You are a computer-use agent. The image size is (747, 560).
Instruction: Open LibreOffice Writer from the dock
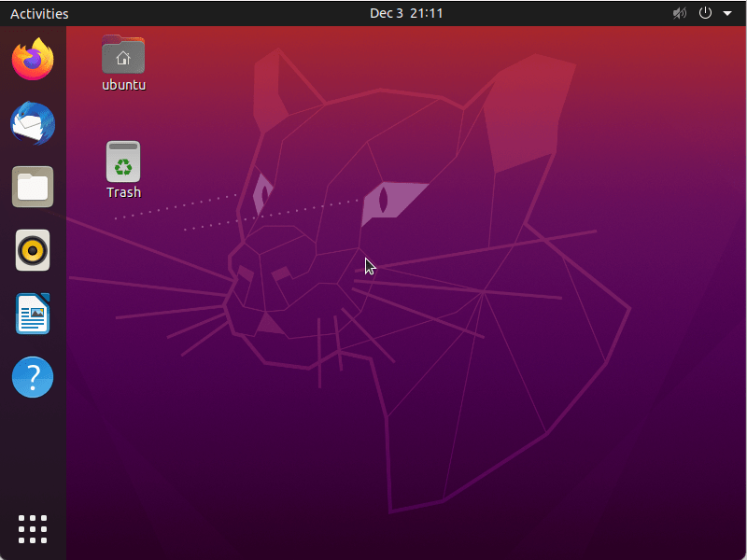pyautogui.click(x=33, y=314)
